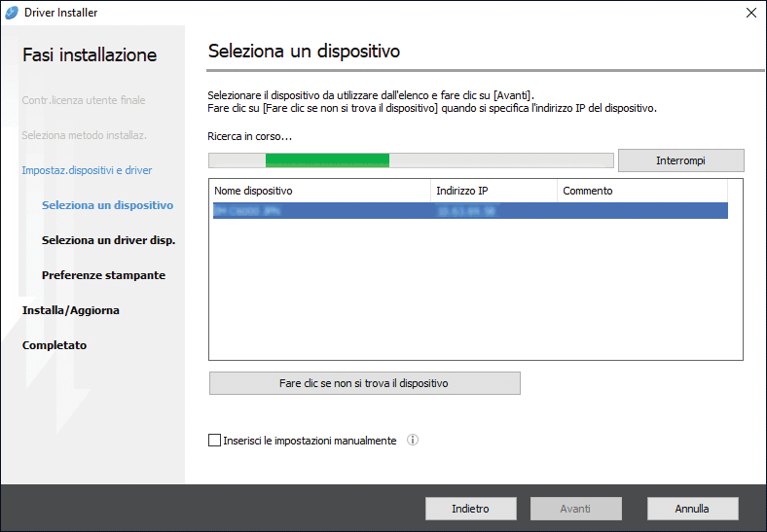Click 'Fare clic se non si trova il dispositivo'
The height and width of the screenshot is (532, 767).
(364, 383)
